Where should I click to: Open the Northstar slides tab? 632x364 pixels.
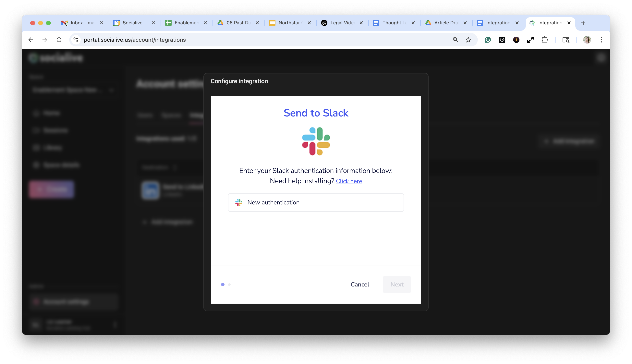287,23
